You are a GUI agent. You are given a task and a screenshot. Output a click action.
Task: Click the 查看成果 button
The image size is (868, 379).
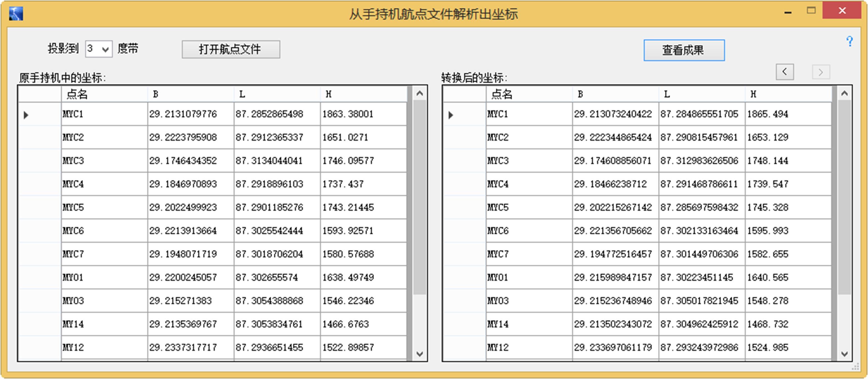coord(684,50)
